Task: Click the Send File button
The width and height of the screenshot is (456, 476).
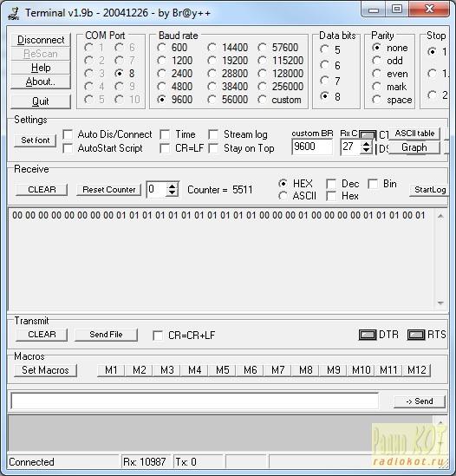Action: tap(106, 335)
